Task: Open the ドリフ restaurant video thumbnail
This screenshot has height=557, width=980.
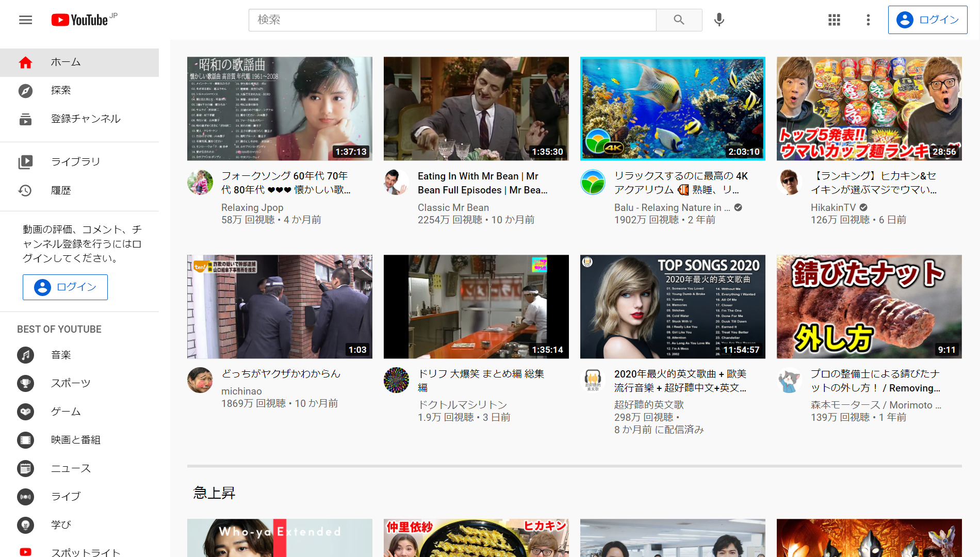Action: (476, 306)
